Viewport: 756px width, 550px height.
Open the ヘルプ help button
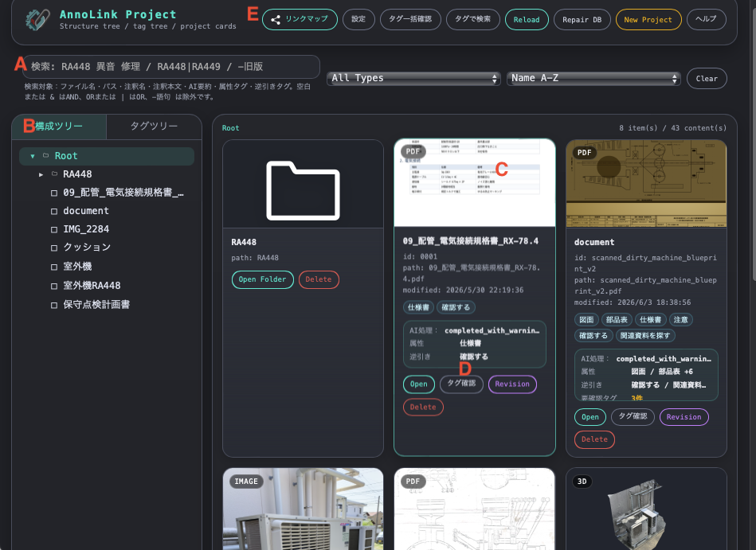706,19
